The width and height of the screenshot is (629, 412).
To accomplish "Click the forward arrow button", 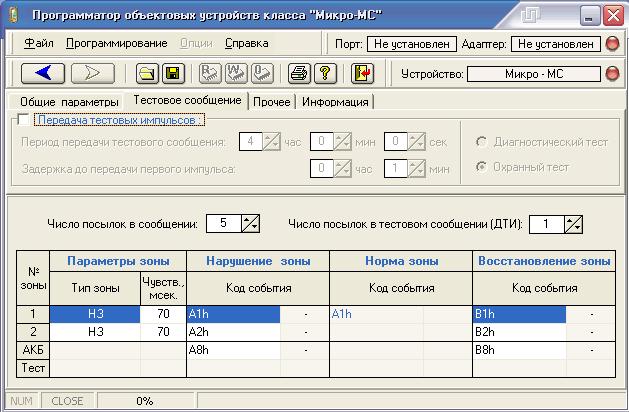I will [93, 73].
